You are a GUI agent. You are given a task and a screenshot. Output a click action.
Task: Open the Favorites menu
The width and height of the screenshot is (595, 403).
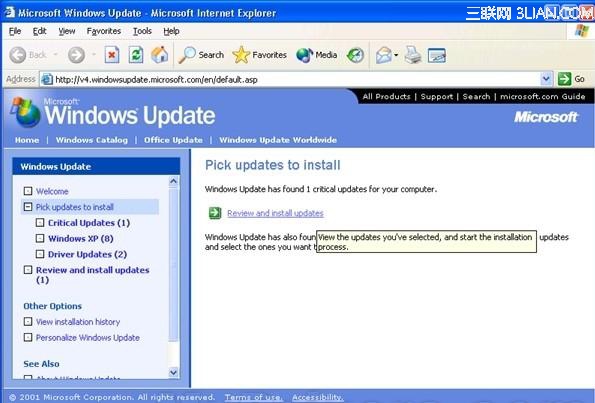tap(104, 31)
